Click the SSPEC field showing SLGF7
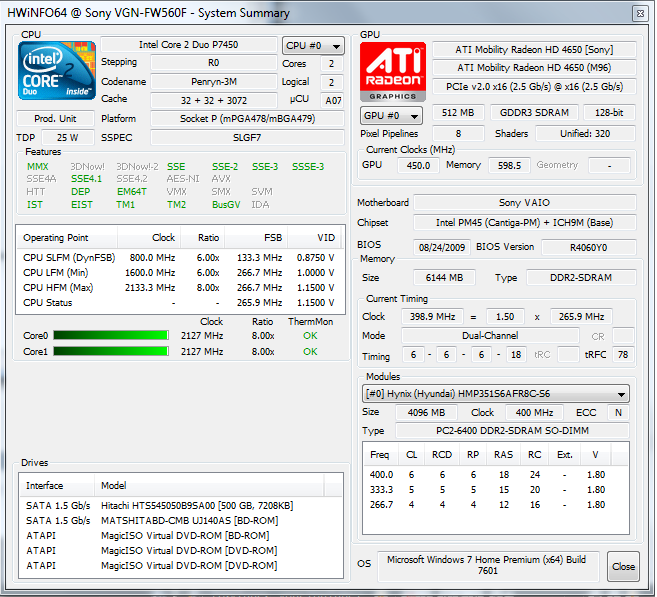Image resolution: width=657 pixels, height=597 pixels. click(247, 137)
